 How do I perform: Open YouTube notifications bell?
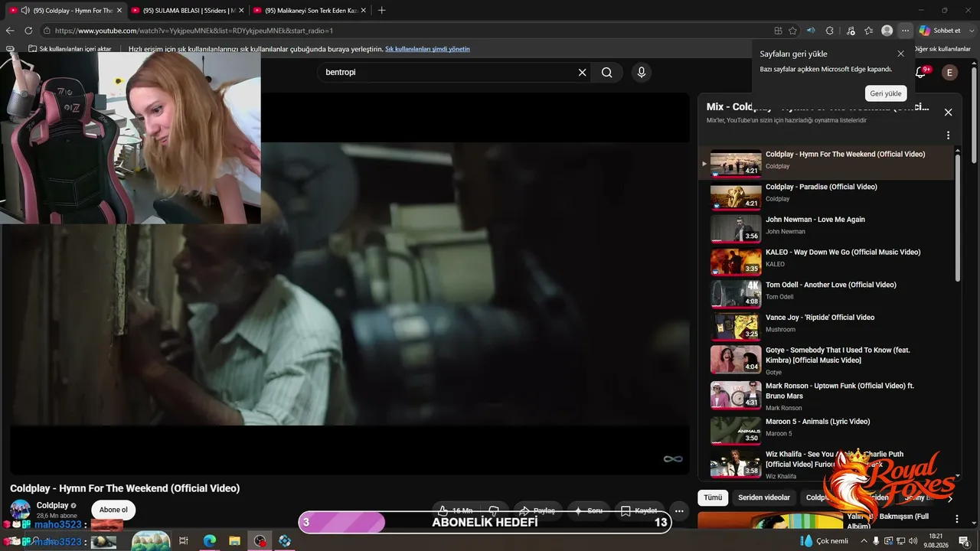click(921, 72)
